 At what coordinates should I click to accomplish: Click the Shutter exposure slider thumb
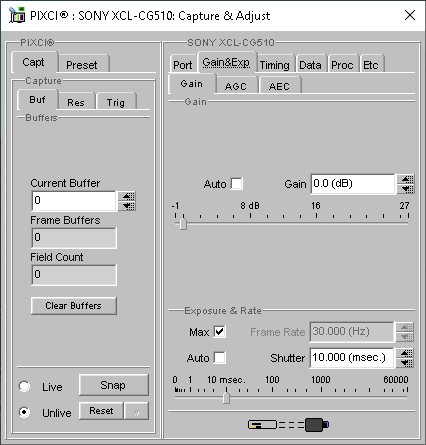tap(227, 397)
